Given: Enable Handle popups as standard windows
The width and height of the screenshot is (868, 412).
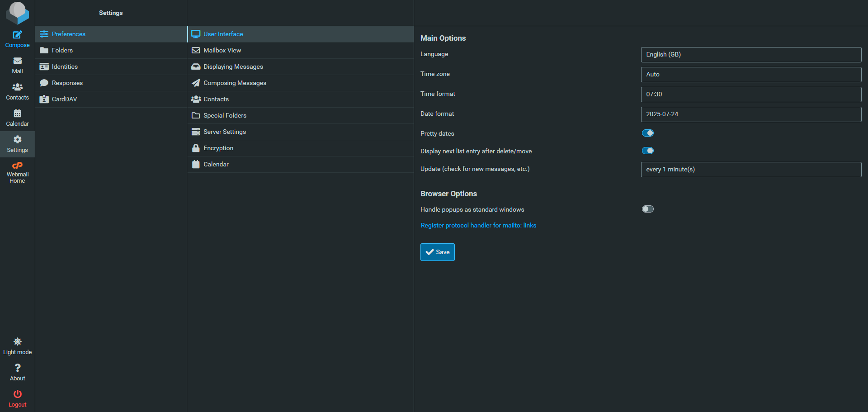Looking at the screenshot, I should tap(647, 209).
